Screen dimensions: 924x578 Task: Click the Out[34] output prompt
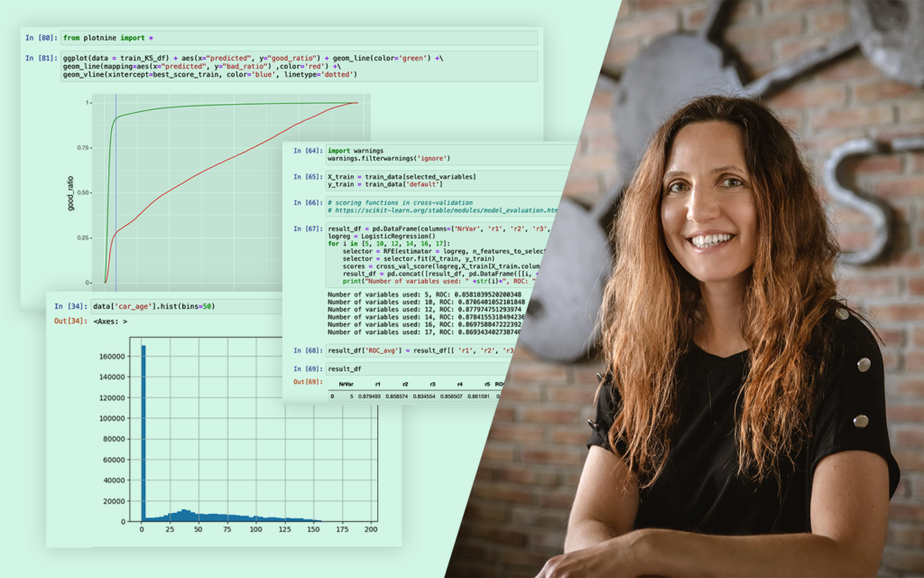68,321
